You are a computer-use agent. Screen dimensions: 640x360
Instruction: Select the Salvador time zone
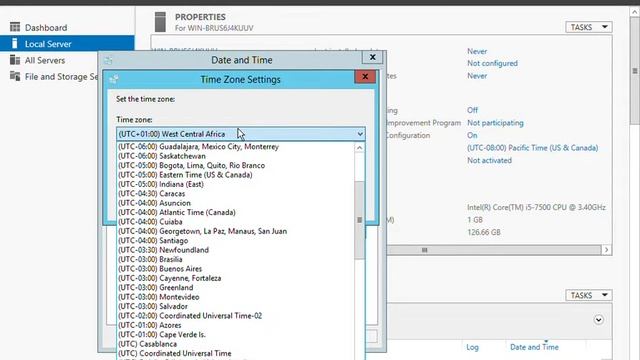[x=153, y=306]
